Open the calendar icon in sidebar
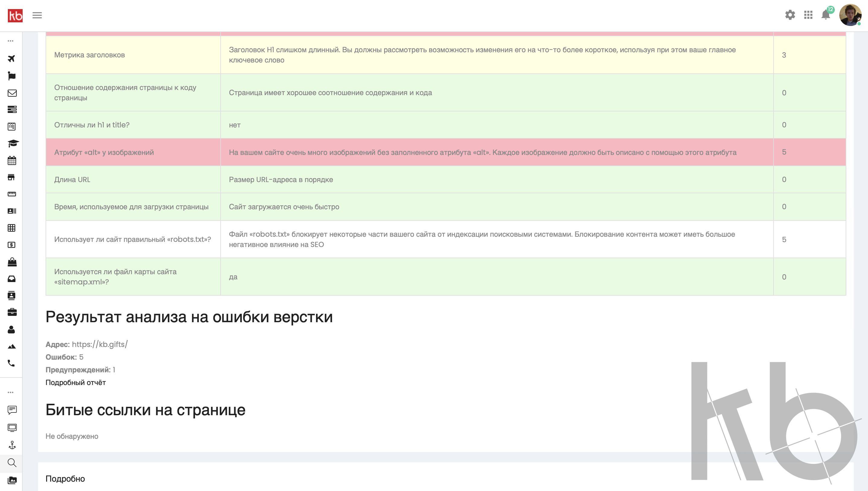 [12, 161]
